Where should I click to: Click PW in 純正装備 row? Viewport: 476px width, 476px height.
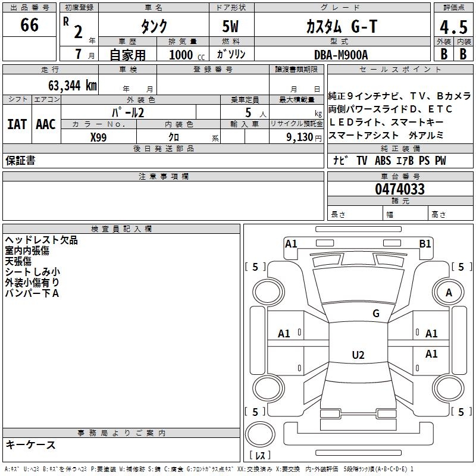[440, 160]
